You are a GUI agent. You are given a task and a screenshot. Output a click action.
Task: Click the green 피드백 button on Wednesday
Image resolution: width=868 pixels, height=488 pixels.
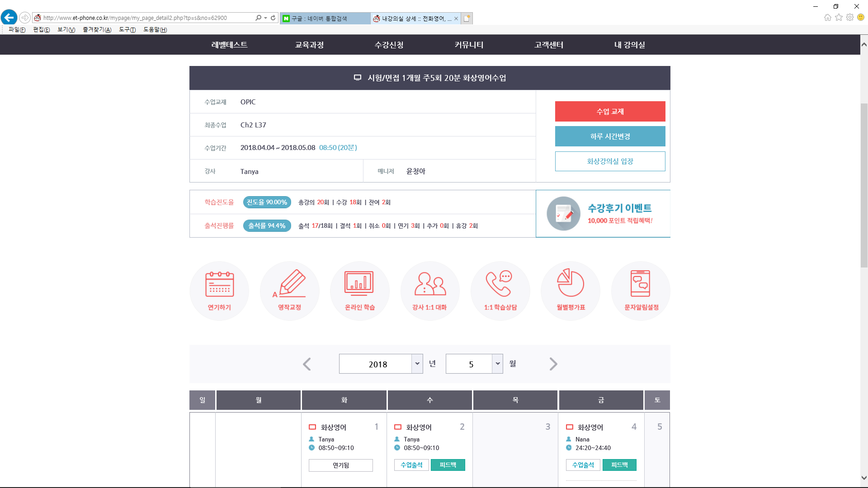[448, 465]
